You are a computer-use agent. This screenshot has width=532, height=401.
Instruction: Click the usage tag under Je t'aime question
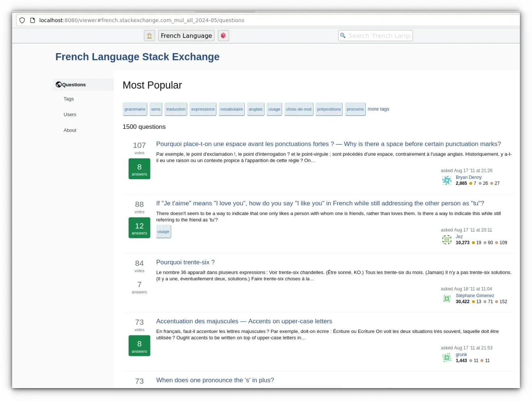pyautogui.click(x=163, y=232)
